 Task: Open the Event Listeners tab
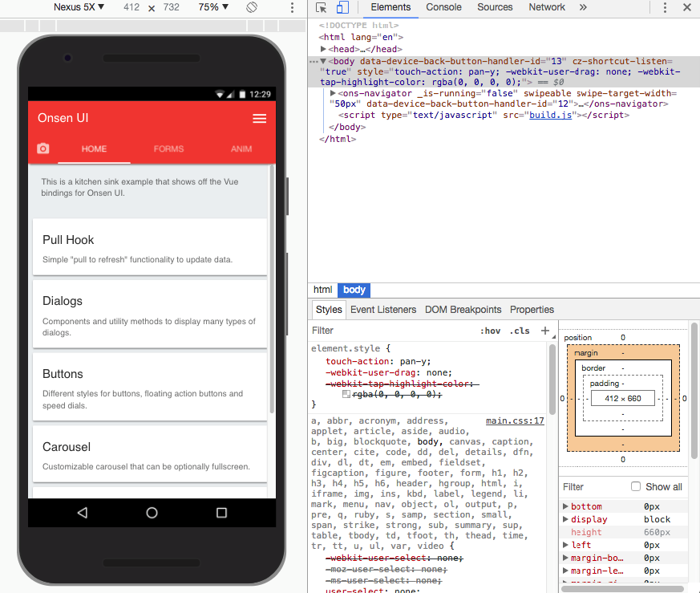pyautogui.click(x=383, y=310)
